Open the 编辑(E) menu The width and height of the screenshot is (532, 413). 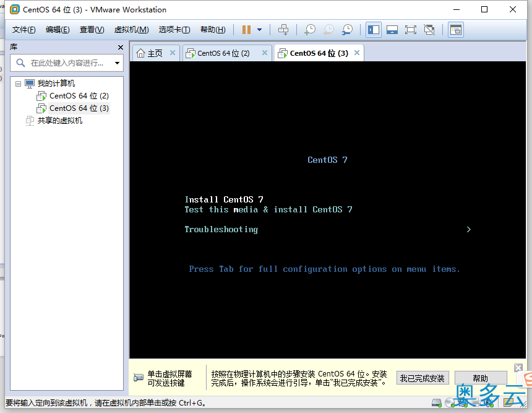pos(58,30)
